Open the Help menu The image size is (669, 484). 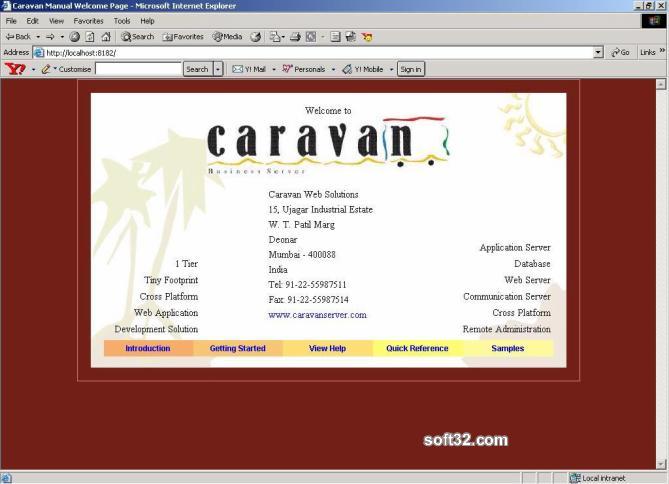click(x=147, y=21)
